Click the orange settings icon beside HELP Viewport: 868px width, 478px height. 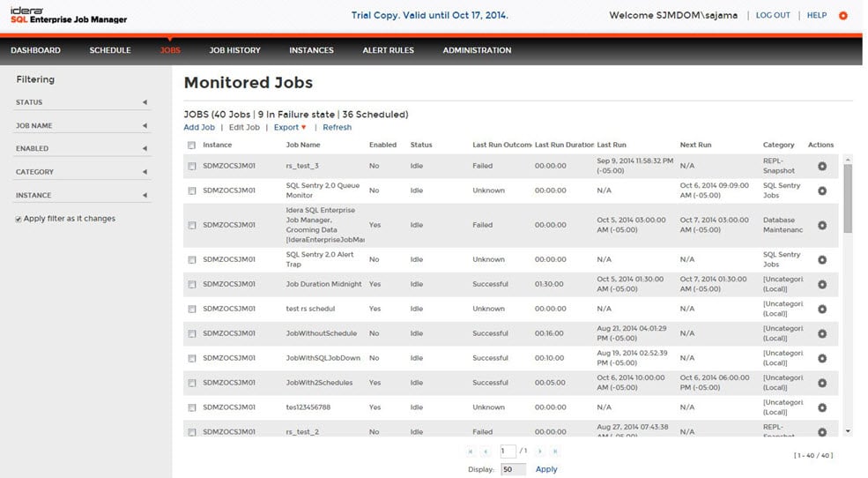click(x=843, y=16)
